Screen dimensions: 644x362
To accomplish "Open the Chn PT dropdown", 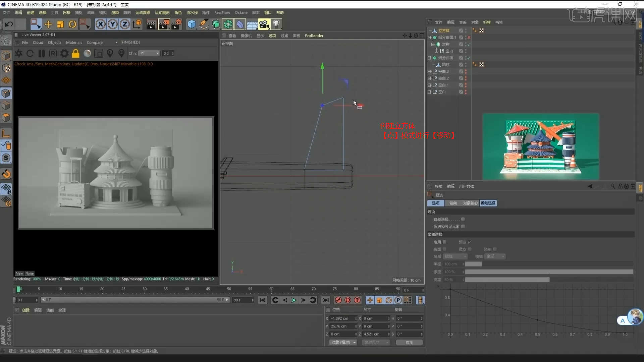I will [150, 53].
